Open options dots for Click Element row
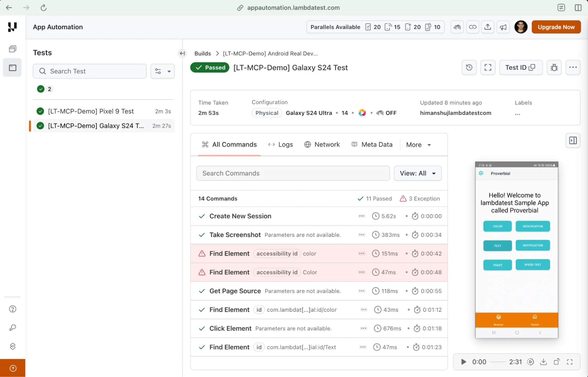This screenshot has width=588, height=377. [364, 328]
